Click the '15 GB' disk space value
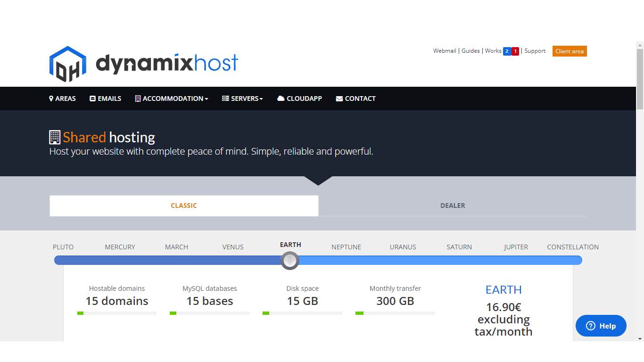This screenshot has height=362, width=644. pos(303,301)
